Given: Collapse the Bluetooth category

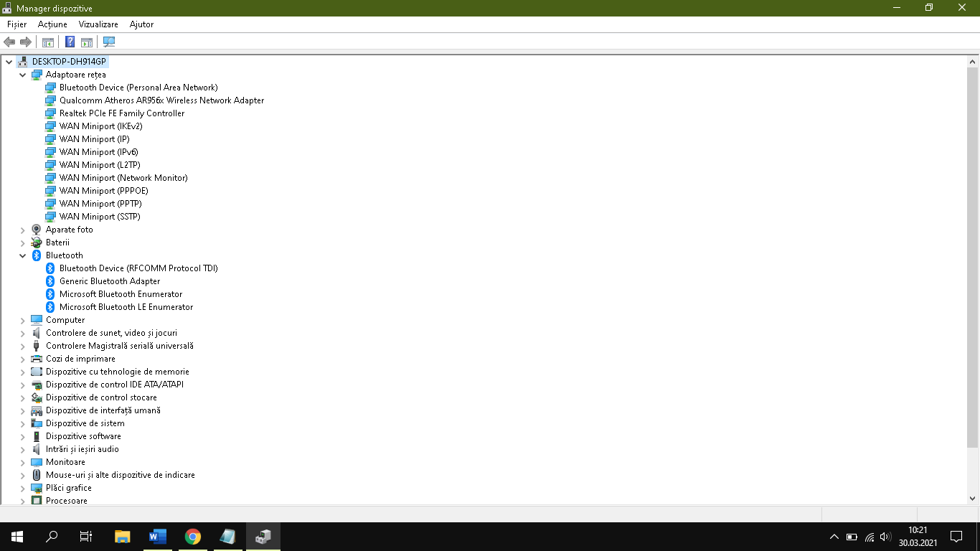Looking at the screenshot, I should 22,255.
